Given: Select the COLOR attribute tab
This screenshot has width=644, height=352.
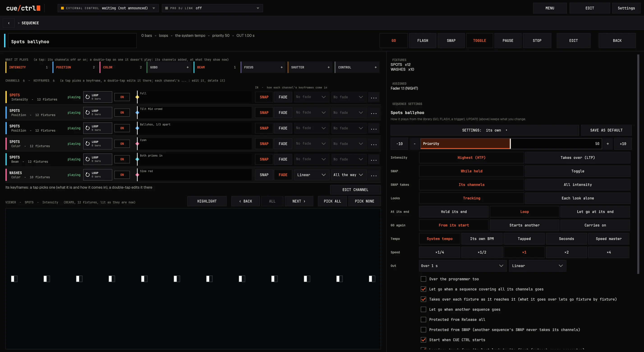Looking at the screenshot, I should [121, 67].
